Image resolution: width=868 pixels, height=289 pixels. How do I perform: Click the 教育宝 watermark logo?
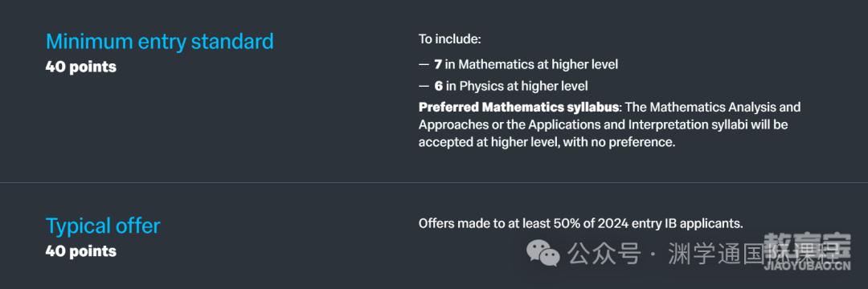(807, 245)
